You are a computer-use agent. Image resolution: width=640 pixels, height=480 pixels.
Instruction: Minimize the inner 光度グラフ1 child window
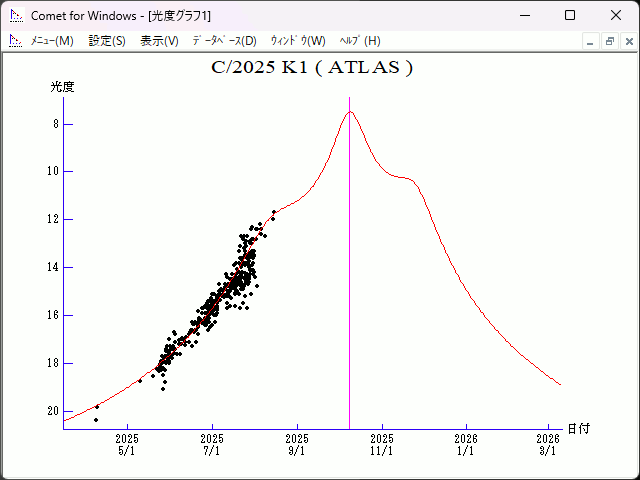click(591, 41)
